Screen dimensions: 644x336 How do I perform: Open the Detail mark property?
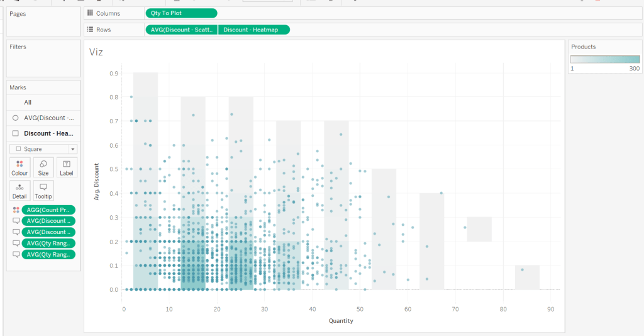19,190
